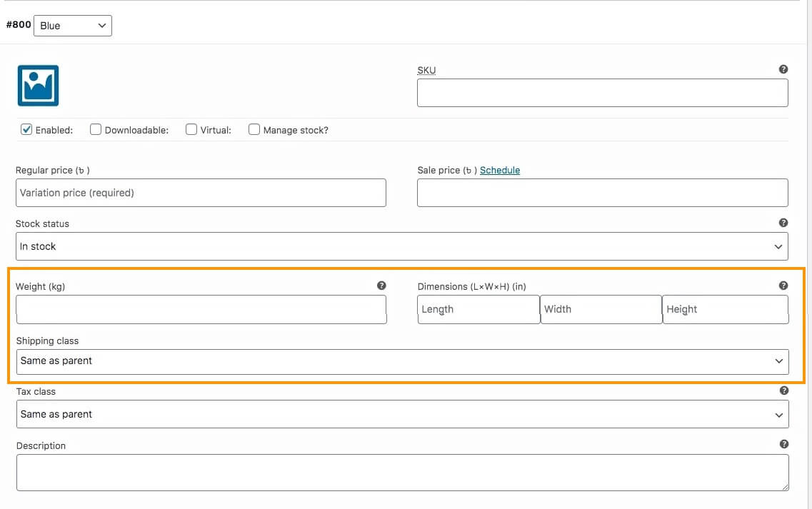Click the Tax class help icon
The image size is (812, 509).
pyautogui.click(x=784, y=390)
